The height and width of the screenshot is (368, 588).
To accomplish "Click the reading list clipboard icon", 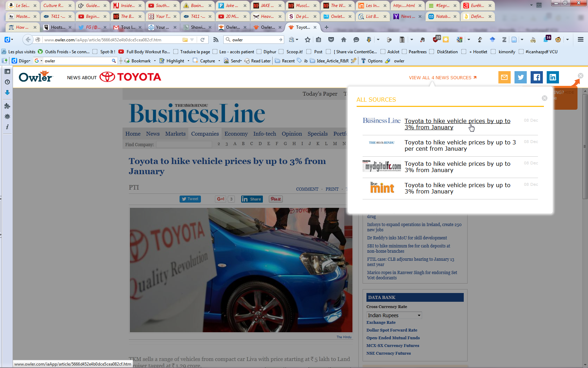I will click(318, 40).
